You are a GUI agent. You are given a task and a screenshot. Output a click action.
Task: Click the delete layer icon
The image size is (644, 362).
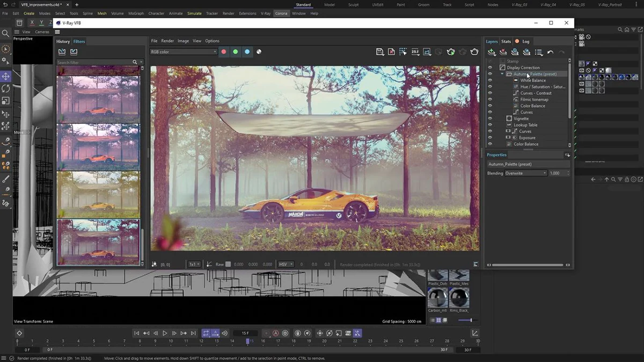pyautogui.click(x=503, y=52)
